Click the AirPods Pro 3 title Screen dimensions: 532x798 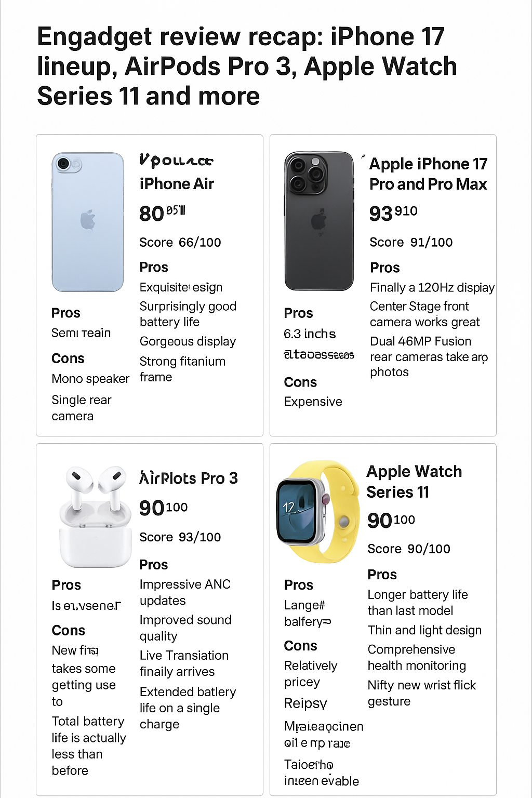tap(189, 478)
